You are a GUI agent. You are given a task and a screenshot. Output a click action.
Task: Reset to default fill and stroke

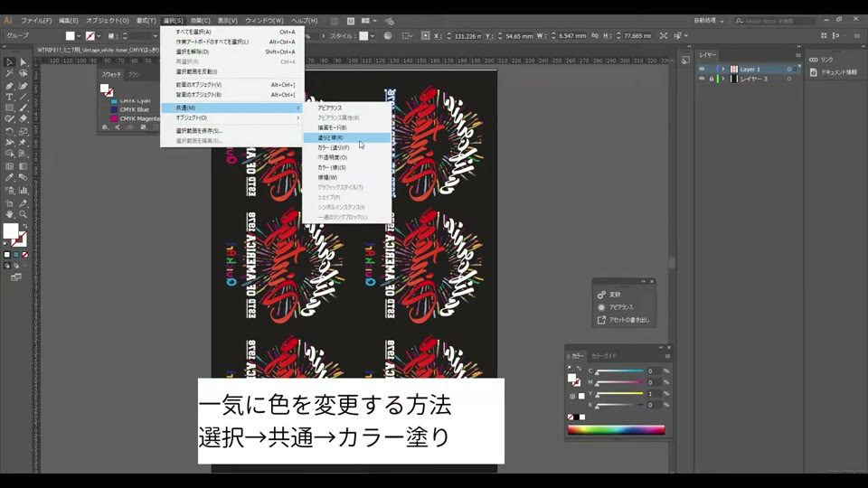(x=6, y=242)
